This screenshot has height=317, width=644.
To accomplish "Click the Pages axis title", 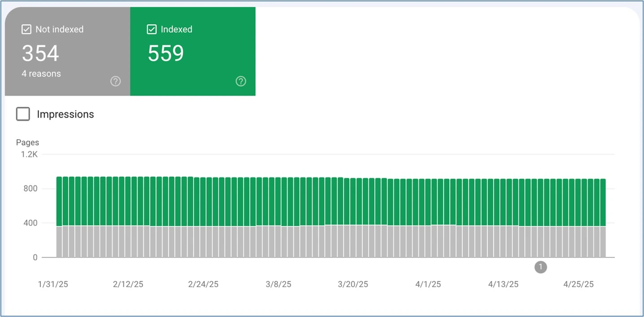I will tap(27, 142).
